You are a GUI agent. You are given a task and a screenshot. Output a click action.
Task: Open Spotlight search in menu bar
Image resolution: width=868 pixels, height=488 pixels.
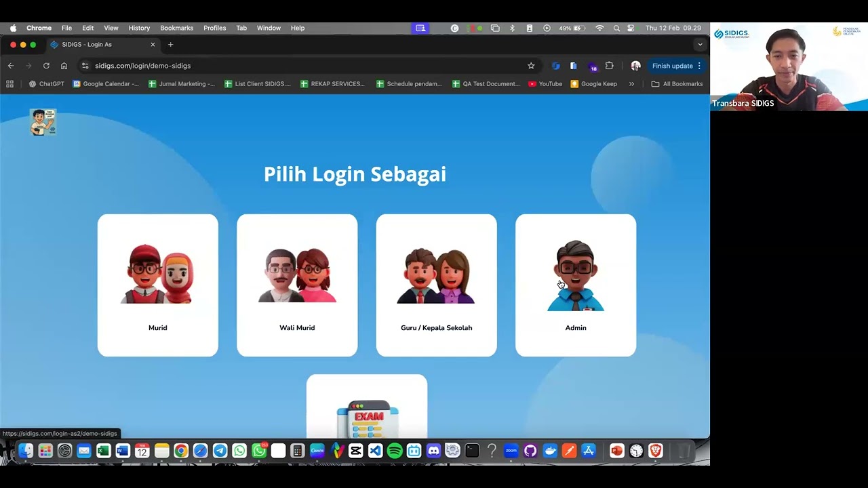(616, 28)
